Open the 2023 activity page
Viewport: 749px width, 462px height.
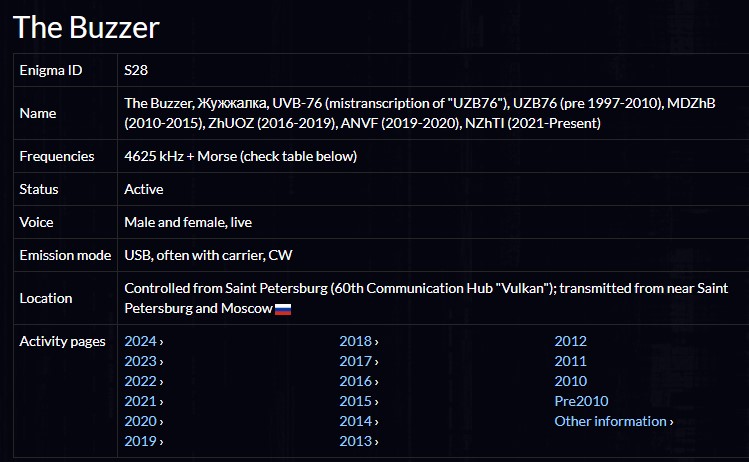(x=141, y=361)
